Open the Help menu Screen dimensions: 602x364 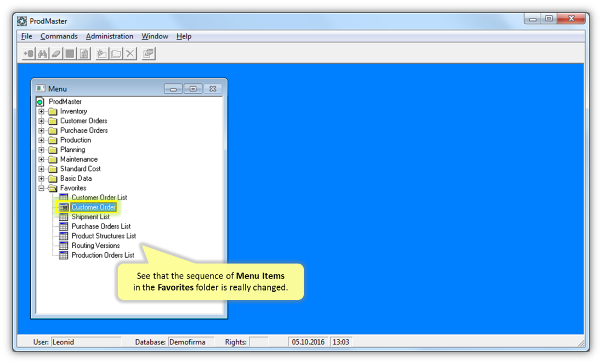pyautogui.click(x=184, y=36)
